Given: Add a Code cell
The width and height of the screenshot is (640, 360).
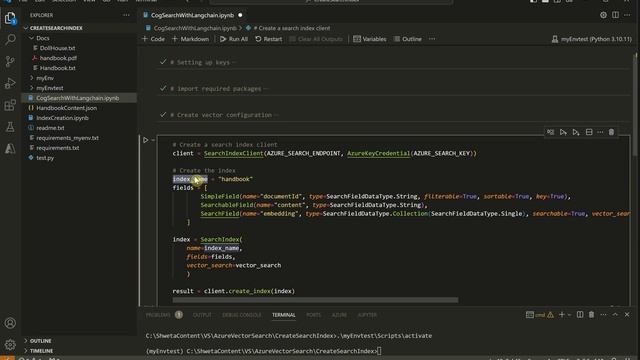Looking at the screenshot, I should tap(153, 39).
